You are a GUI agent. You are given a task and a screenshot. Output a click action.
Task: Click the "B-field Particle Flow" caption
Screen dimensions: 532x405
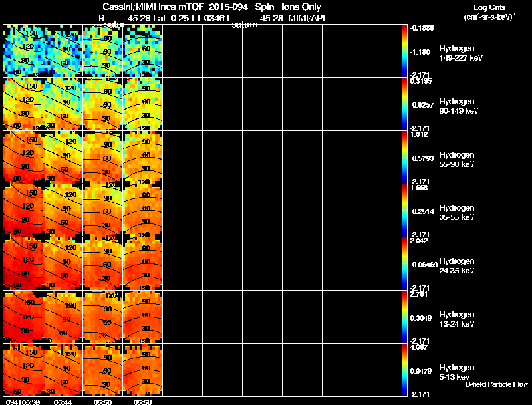tap(497, 384)
